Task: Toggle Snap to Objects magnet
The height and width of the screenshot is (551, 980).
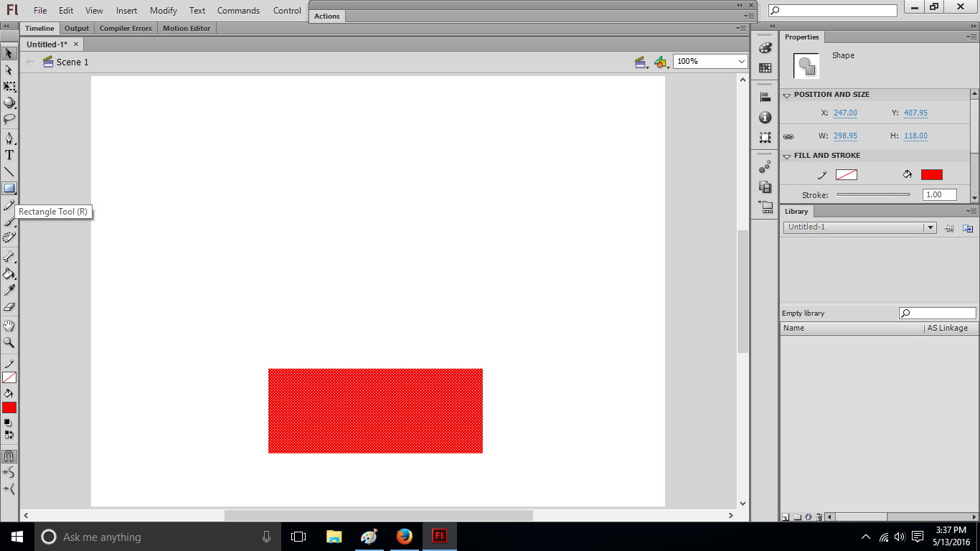Action: (x=9, y=456)
